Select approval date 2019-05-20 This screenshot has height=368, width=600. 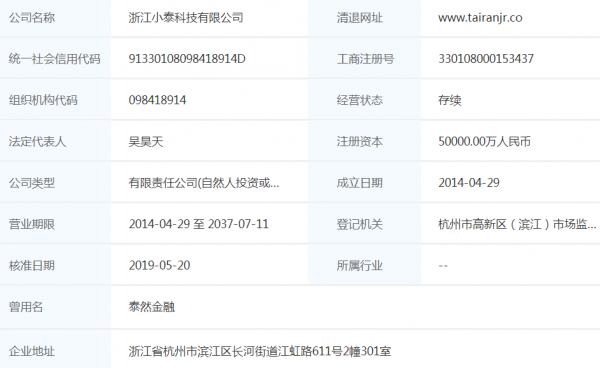[x=160, y=265]
